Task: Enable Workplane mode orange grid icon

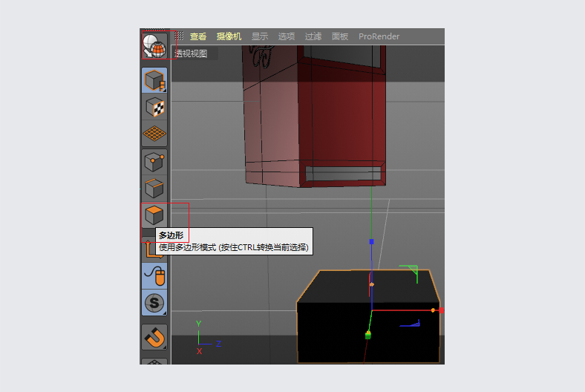Action: pyautogui.click(x=154, y=133)
